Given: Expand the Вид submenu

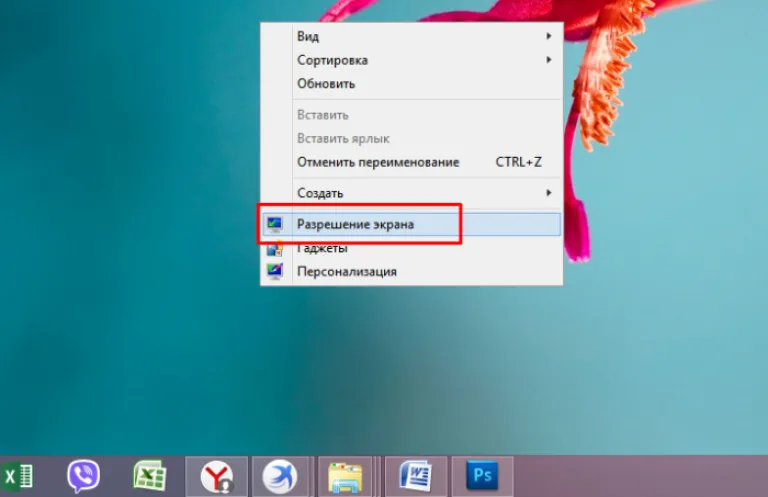Looking at the screenshot, I should pyautogui.click(x=411, y=36).
